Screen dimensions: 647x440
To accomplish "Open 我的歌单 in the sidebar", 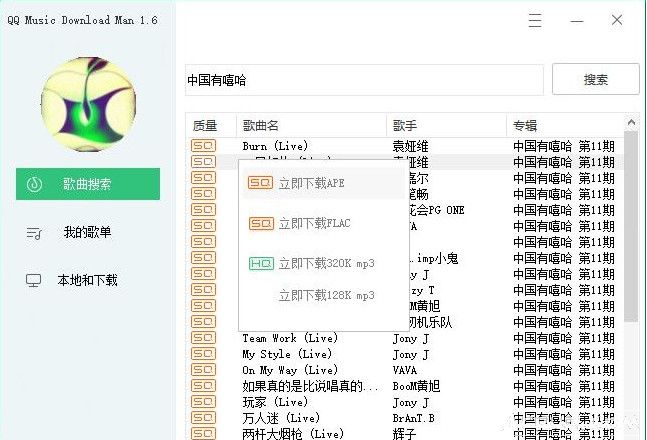I will point(87,232).
